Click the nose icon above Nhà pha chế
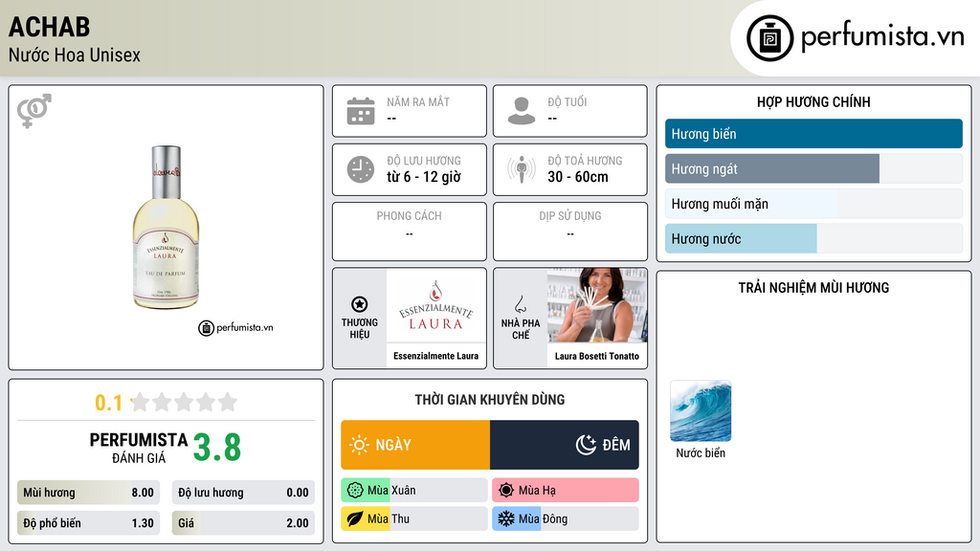 520,304
